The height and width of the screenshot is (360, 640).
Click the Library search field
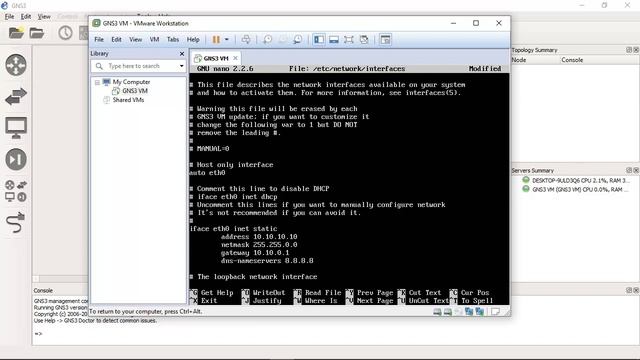(139, 66)
